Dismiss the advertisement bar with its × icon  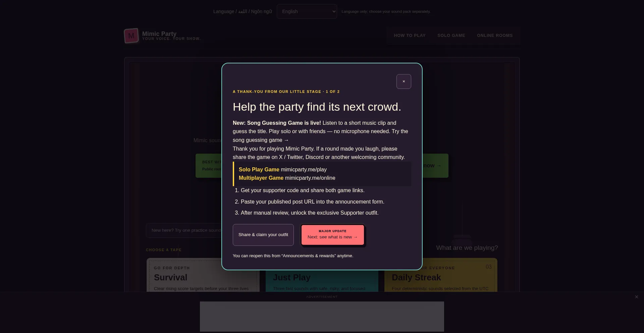[x=636, y=297]
